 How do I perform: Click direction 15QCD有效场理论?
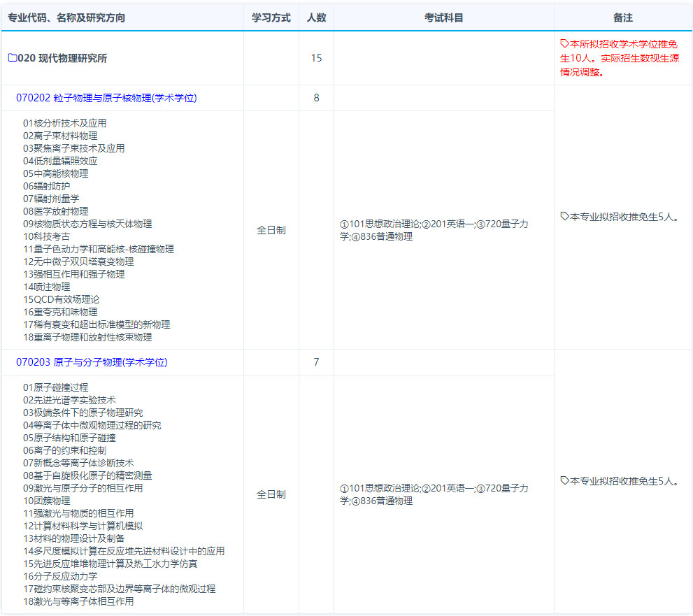tap(62, 299)
